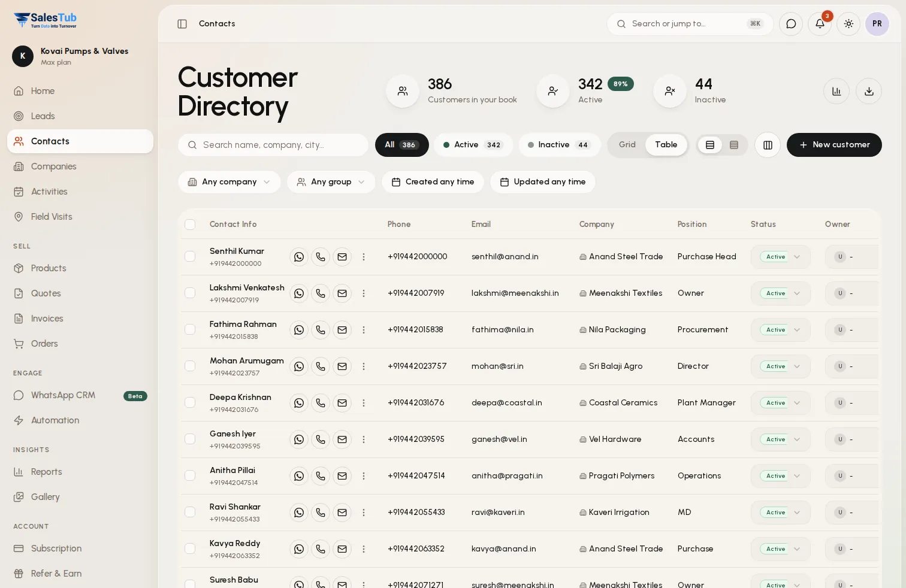Select comfortable row density icon
The height and width of the screenshot is (588, 906).
710,145
